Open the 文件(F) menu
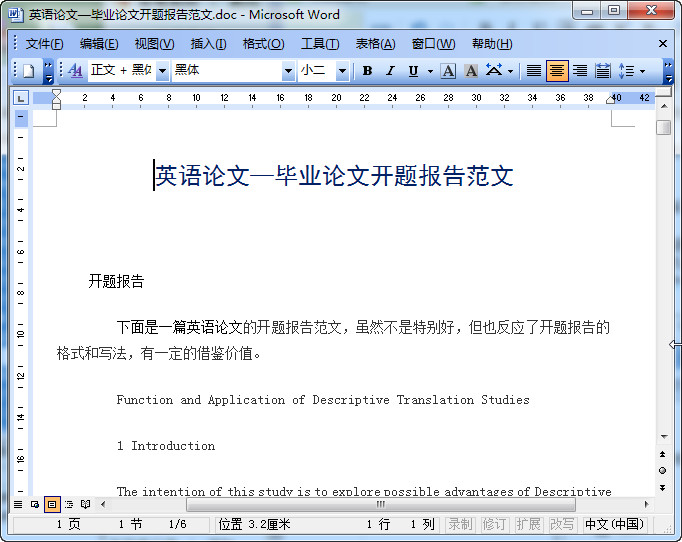This screenshot has width=682, height=542. [x=44, y=44]
